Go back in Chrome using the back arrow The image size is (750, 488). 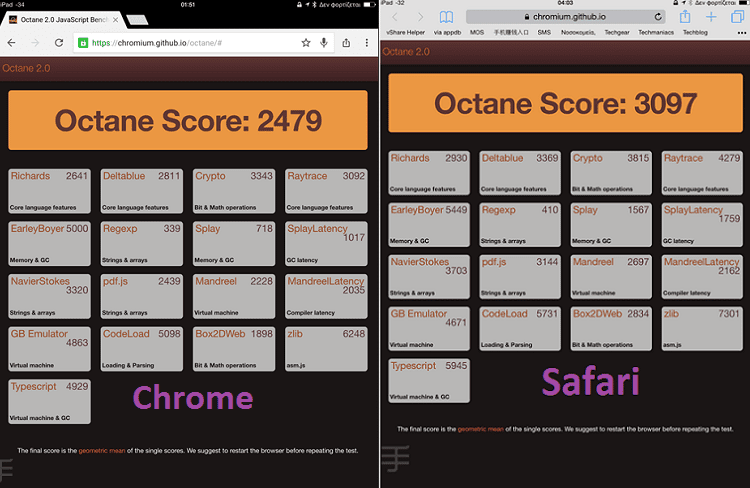point(11,43)
